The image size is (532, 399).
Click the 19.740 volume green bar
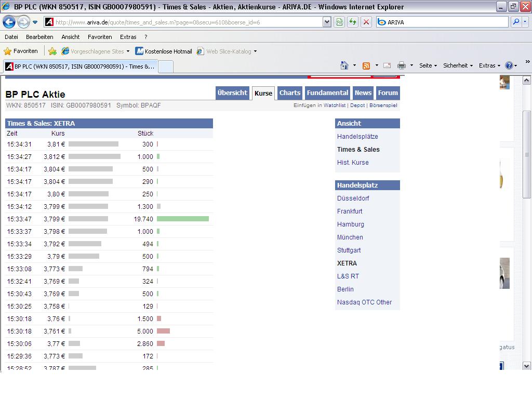coord(183,219)
